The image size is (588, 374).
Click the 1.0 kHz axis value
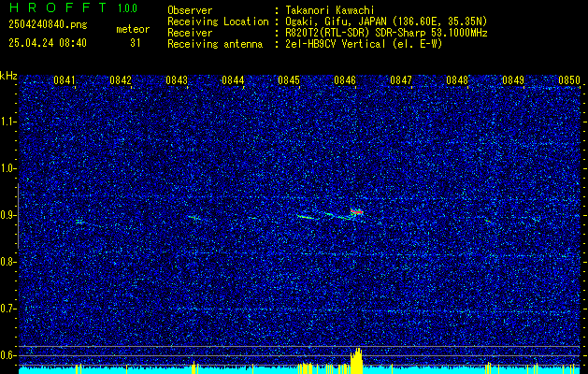[x=8, y=168]
